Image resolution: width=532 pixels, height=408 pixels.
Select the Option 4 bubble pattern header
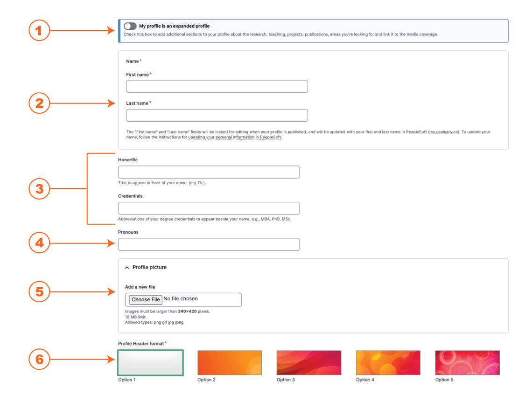(x=388, y=362)
